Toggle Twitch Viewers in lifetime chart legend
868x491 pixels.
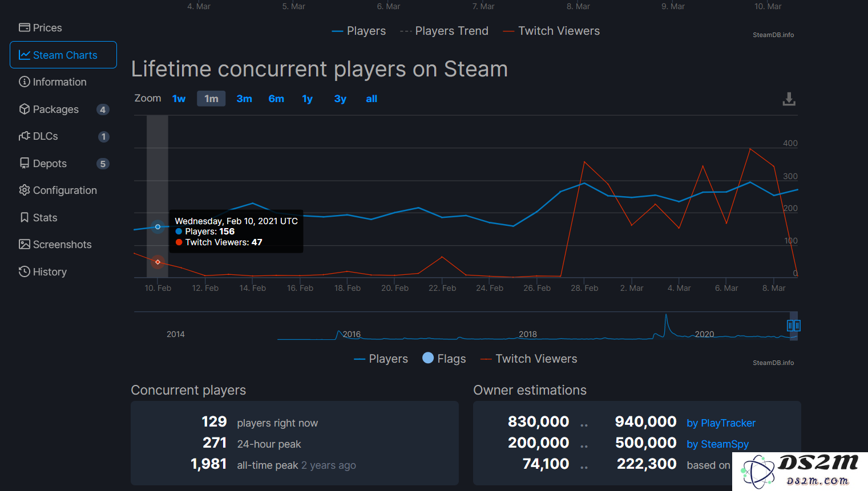[529, 359]
